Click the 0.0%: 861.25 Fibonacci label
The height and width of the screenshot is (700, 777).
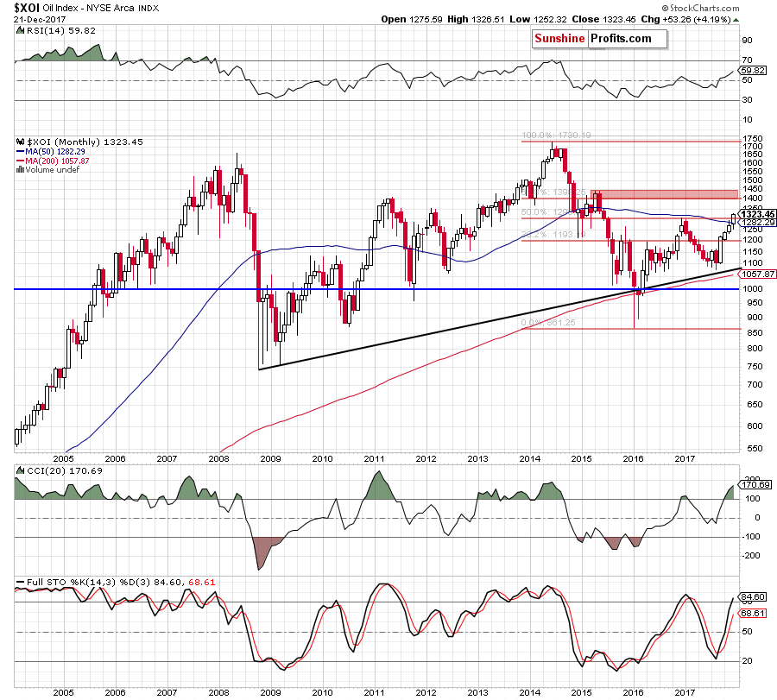[x=548, y=323]
